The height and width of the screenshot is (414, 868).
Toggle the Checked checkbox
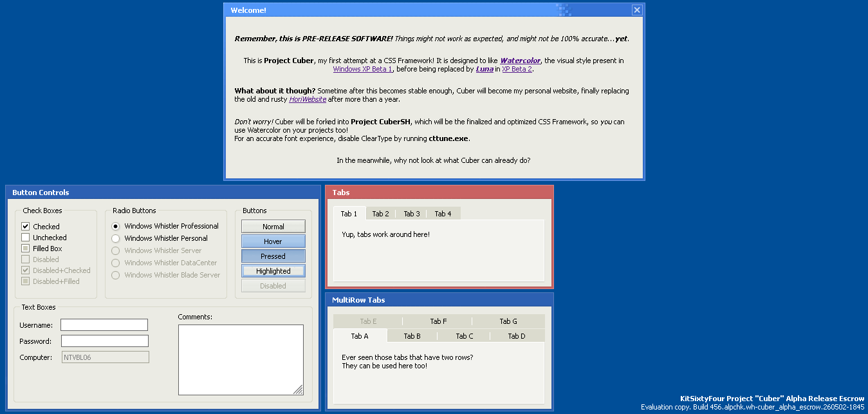[x=26, y=227]
